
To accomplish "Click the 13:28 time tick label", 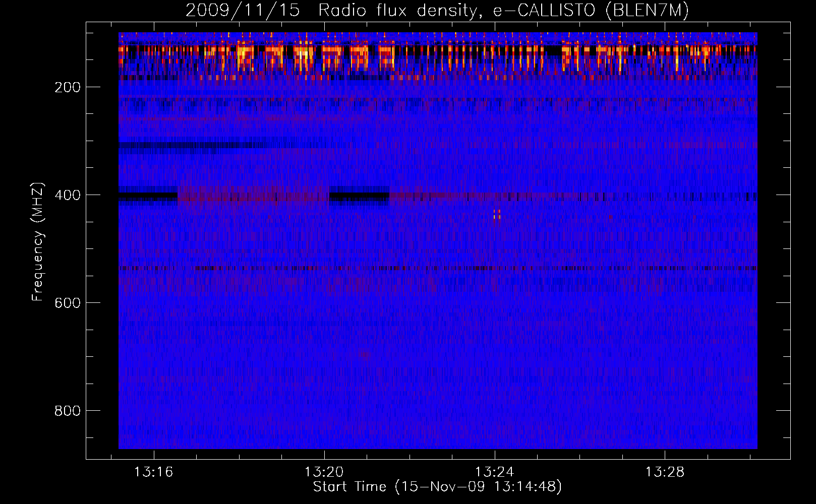I will coord(665,472).
